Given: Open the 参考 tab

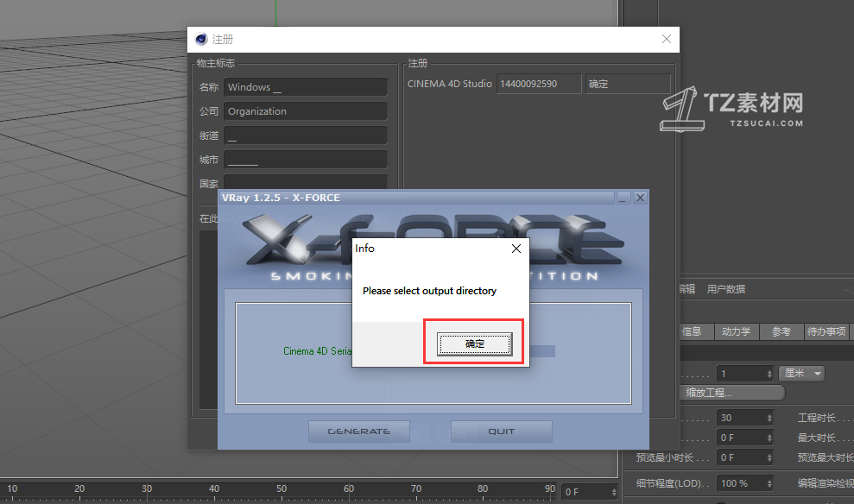Looking at the screenshot, I should coord(781,331).
